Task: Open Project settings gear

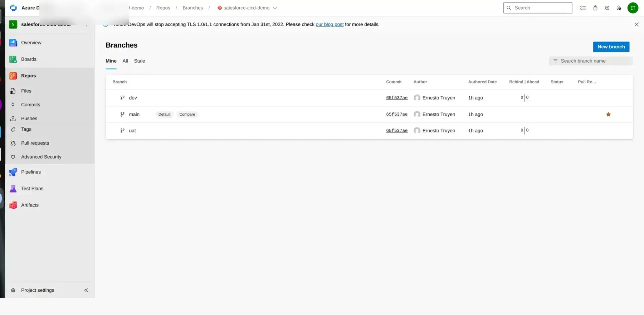Action: click(x=13, y=290)
